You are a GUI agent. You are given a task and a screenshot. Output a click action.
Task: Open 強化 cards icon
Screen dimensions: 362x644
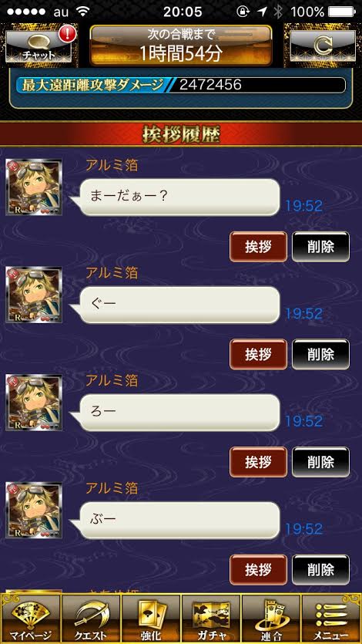tap(150, 619)
